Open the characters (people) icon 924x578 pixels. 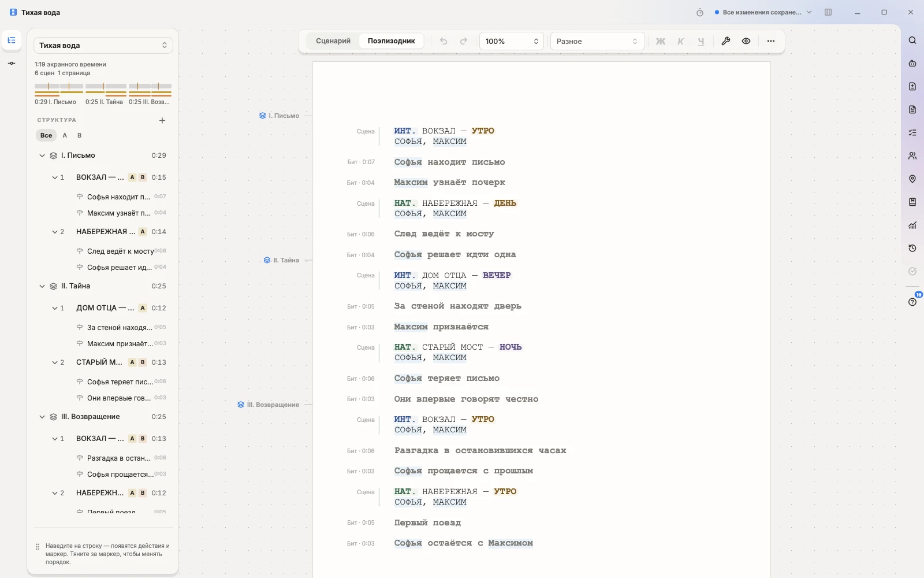click(x=912, y=156)
